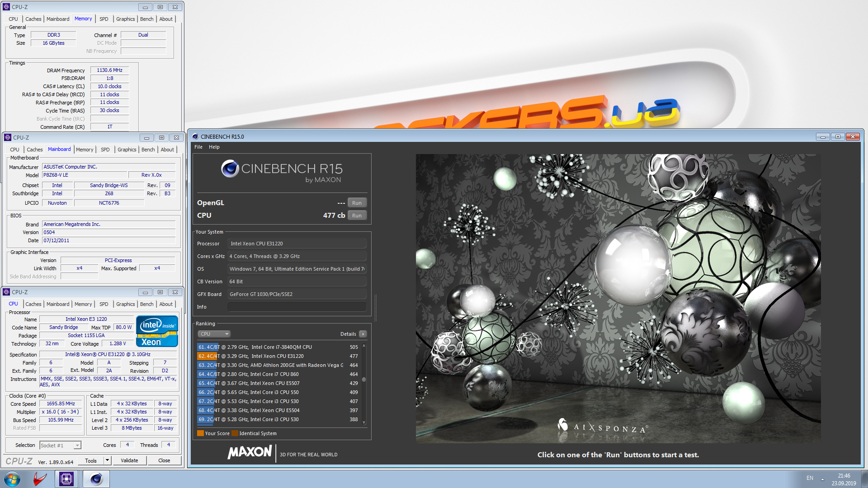Select rank 68 Xeon E5504 row

[x=278, y=410]
